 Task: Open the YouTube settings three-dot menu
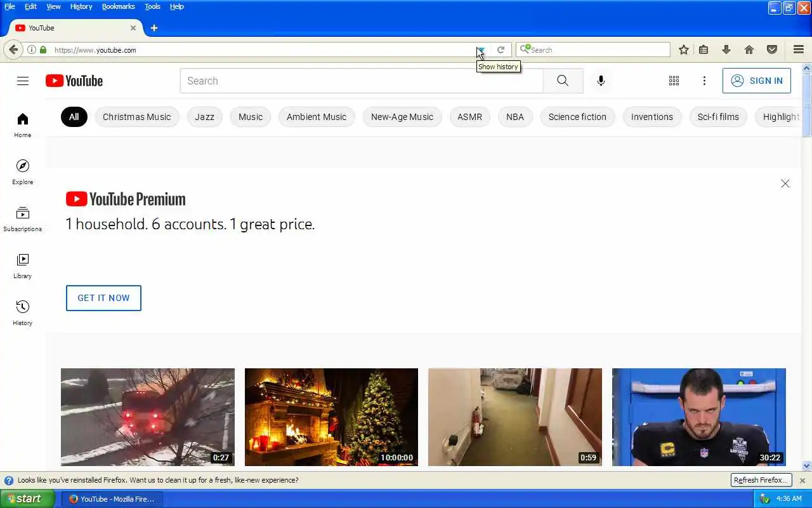[704, 81]
